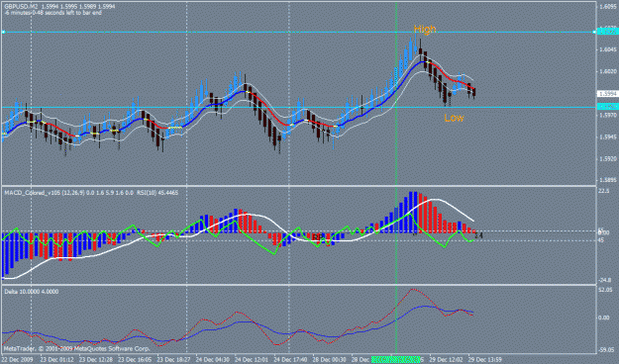Screen dimensions: 619x364
Task: Click the 22.5 value on MACD scale
Action: tap(604, 191)
